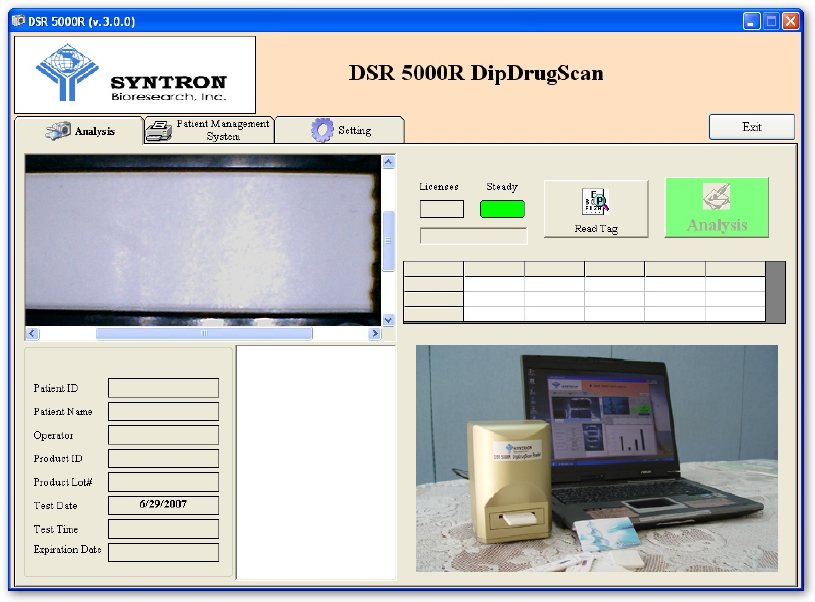
Task: Open the Setting tab
Action: pyautogui.click(x=340, y=130)
